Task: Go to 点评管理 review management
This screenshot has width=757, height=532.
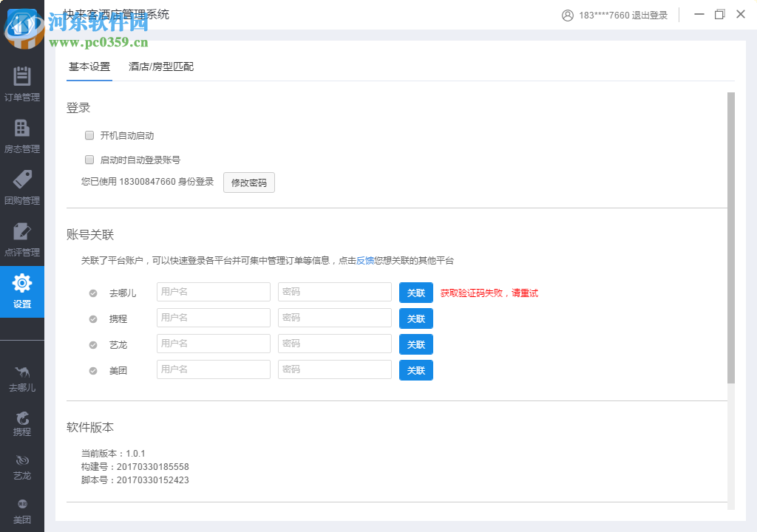Action: (22, 239)
